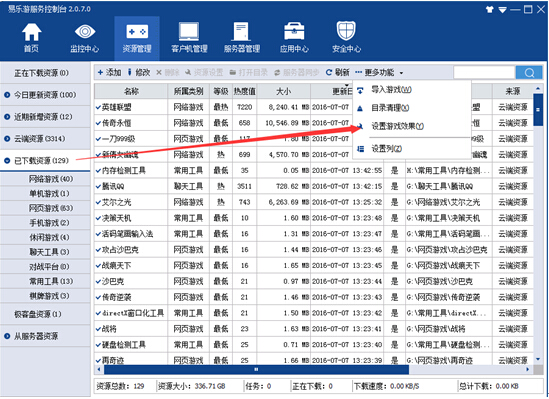Viewport: 549px width, 399px height.
Task: Choose 设置列 from the menu
Action: coord(412,149)
